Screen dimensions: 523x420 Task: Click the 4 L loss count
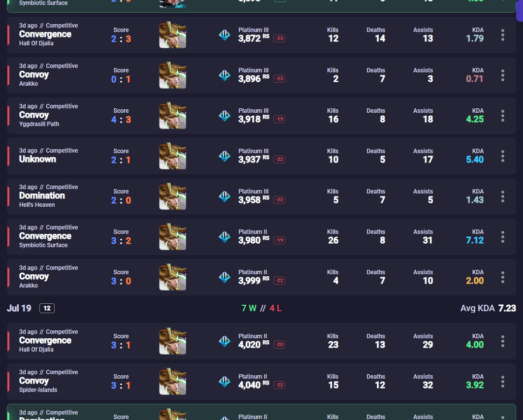point(275,308)
